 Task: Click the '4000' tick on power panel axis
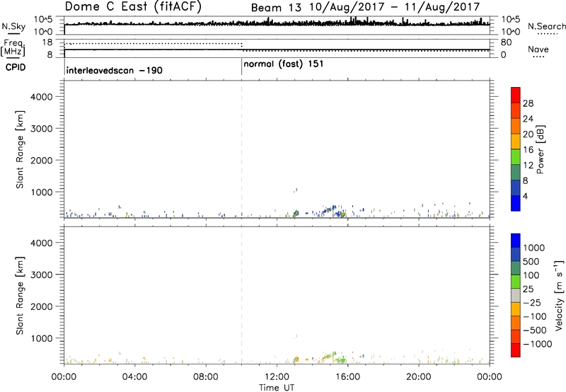(x=41, y=97)
